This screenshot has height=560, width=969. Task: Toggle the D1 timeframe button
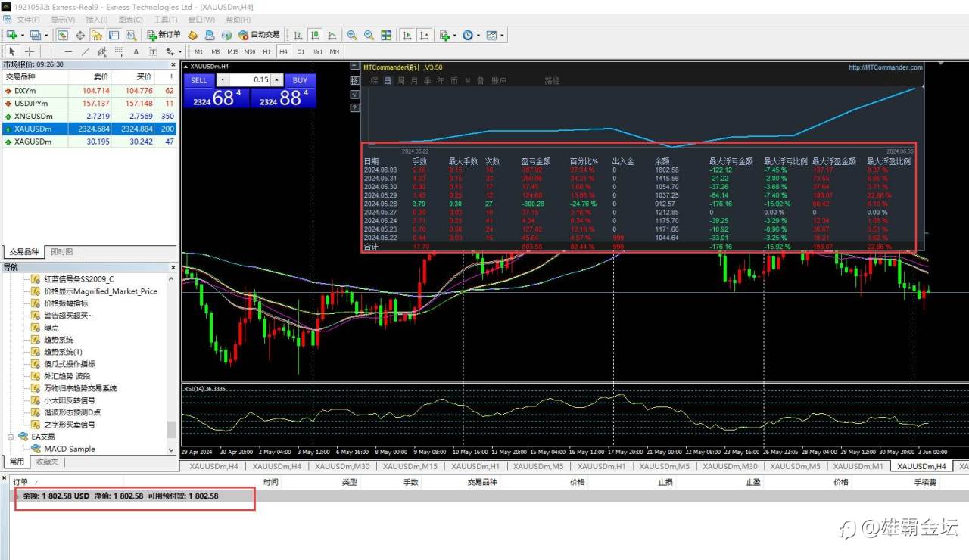tap(301, 51)
